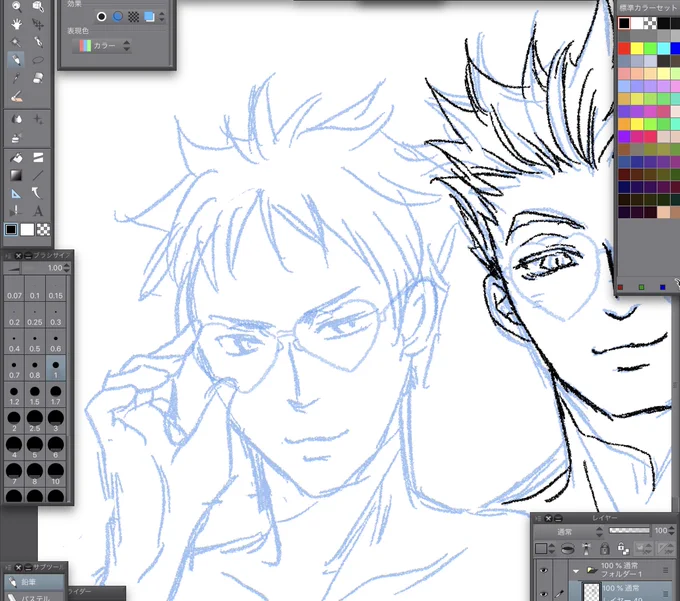The height and width of the screenshot is (601, 680).
Task: Choose brush size 10 preset
Action: [56, 474]
